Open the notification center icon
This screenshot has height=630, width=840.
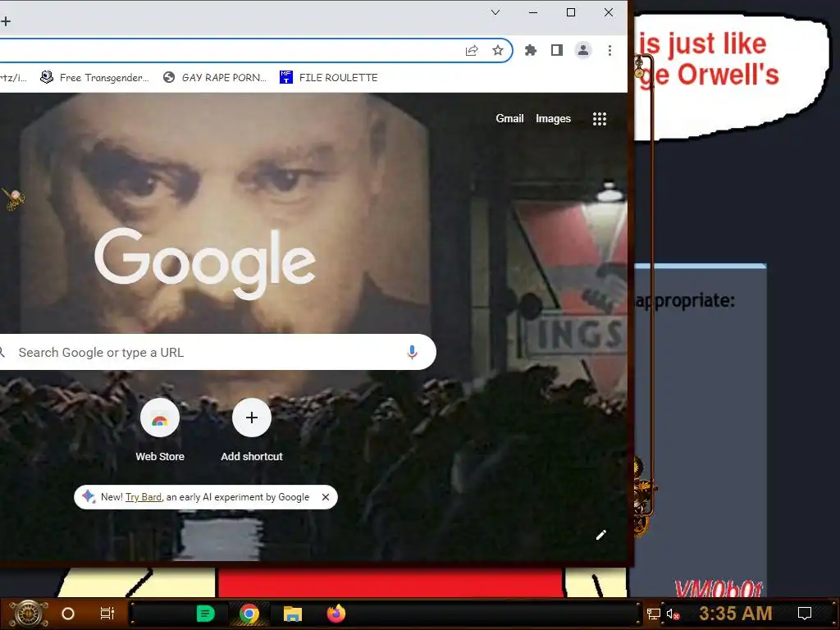tap(805, 614)
